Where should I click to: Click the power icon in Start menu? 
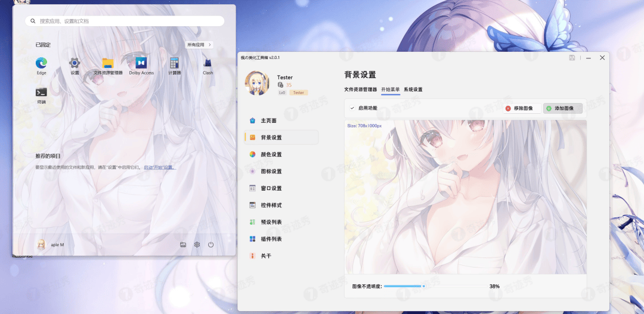210,245
